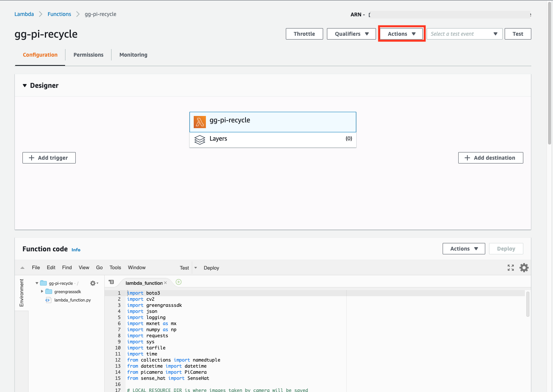
Task: Click the Deploy button in Function code header
Action: click(x=506, y=249)
